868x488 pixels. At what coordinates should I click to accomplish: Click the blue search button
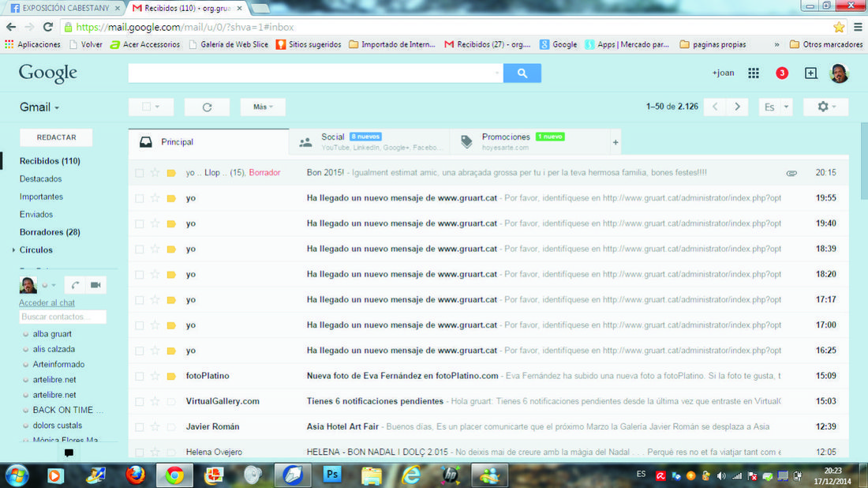pos(522,73)
